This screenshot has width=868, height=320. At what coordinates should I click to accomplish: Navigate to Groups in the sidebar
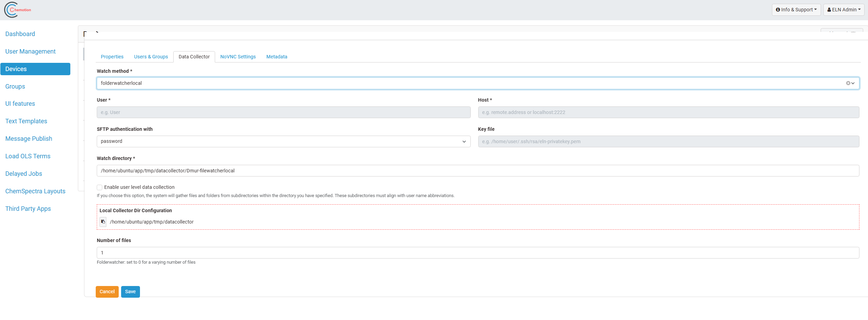click(15, 86)
